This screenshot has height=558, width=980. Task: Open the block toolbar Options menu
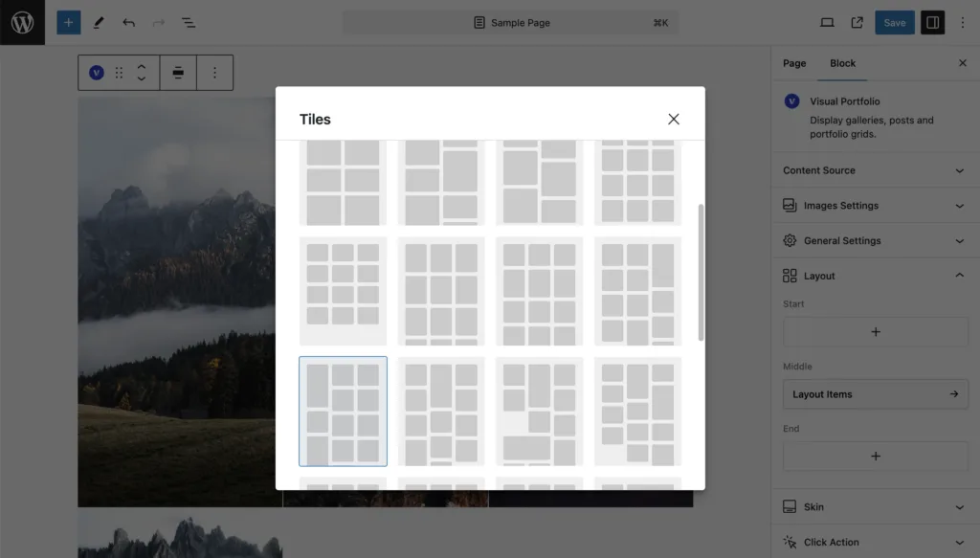coord(214,73)
